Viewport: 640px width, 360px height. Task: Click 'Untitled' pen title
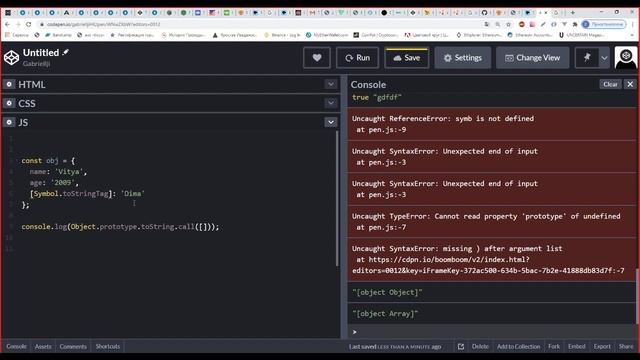(x=41, y=53)
